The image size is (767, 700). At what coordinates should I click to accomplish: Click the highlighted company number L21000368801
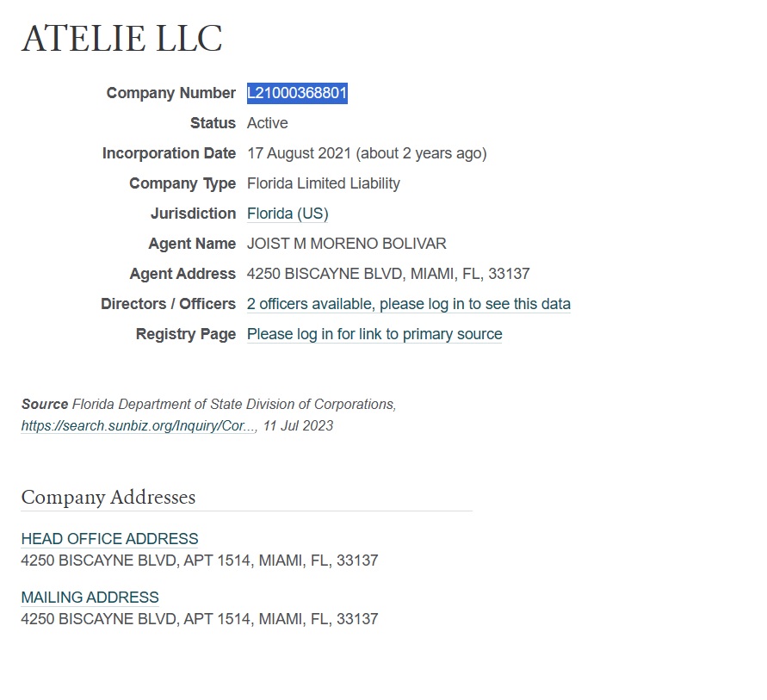pos(297,93)
